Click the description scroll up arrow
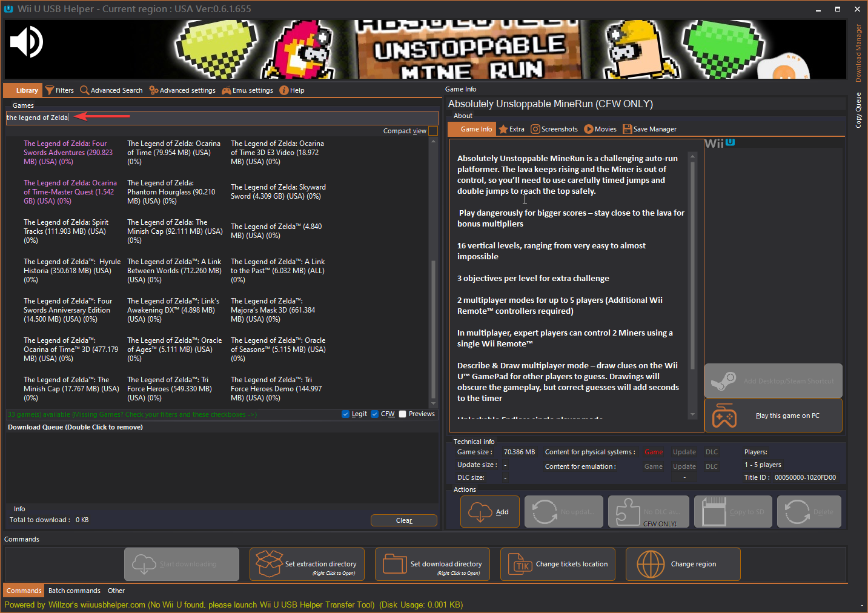The width and height of the screenshot is (868, 613). point(693,156)
